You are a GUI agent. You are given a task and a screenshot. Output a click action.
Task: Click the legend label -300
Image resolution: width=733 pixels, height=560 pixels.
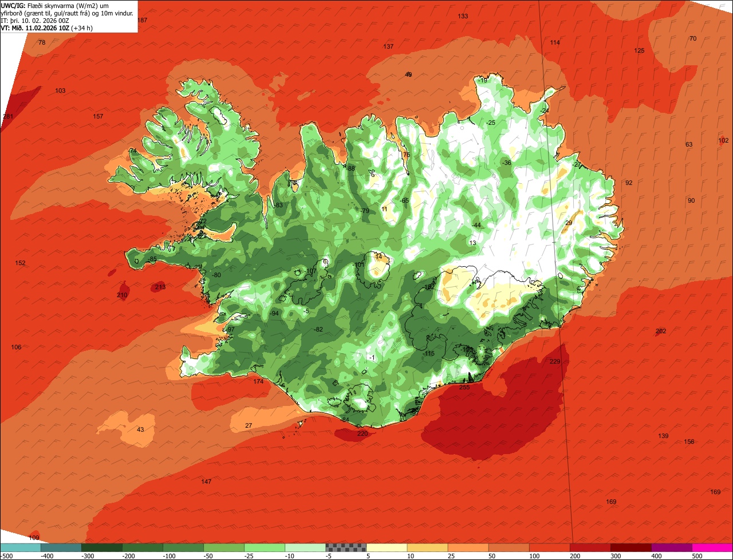click(88, 556)
